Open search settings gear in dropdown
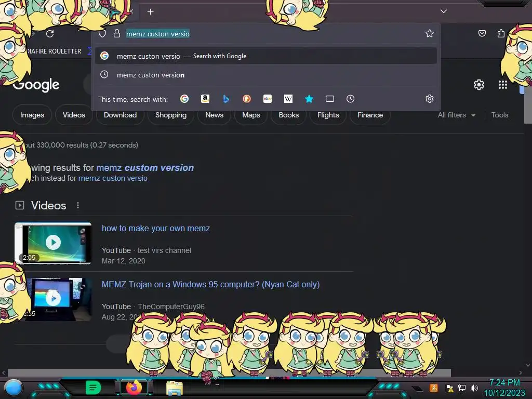 click(x=430, y=99)
